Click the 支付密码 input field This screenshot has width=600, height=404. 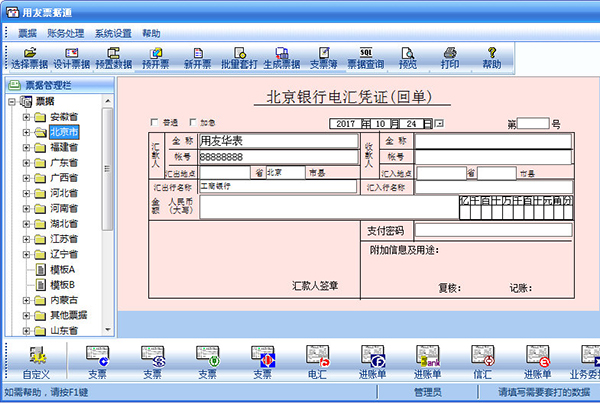(494, 230)
